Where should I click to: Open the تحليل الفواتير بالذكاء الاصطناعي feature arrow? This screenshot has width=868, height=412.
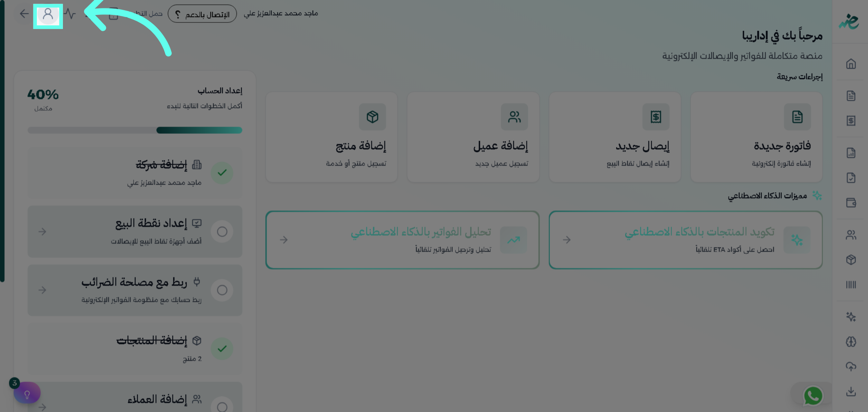pyautogui.click(x=284, y=240)
